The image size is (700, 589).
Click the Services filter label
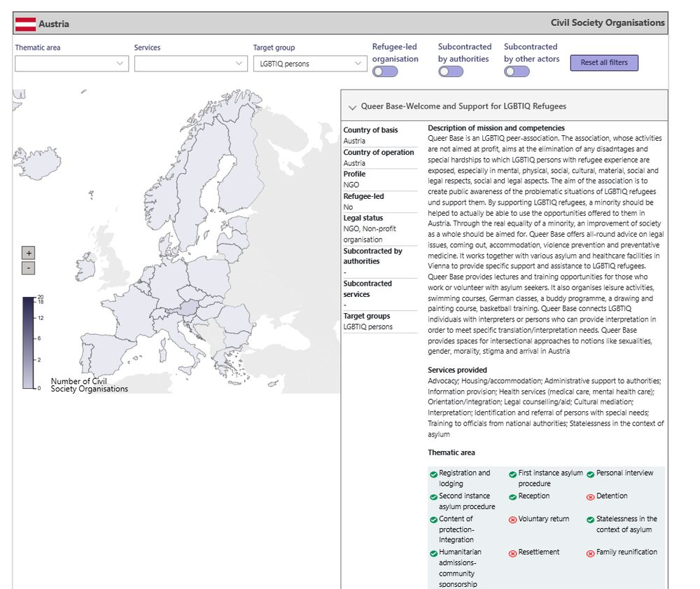pos(147,48)
